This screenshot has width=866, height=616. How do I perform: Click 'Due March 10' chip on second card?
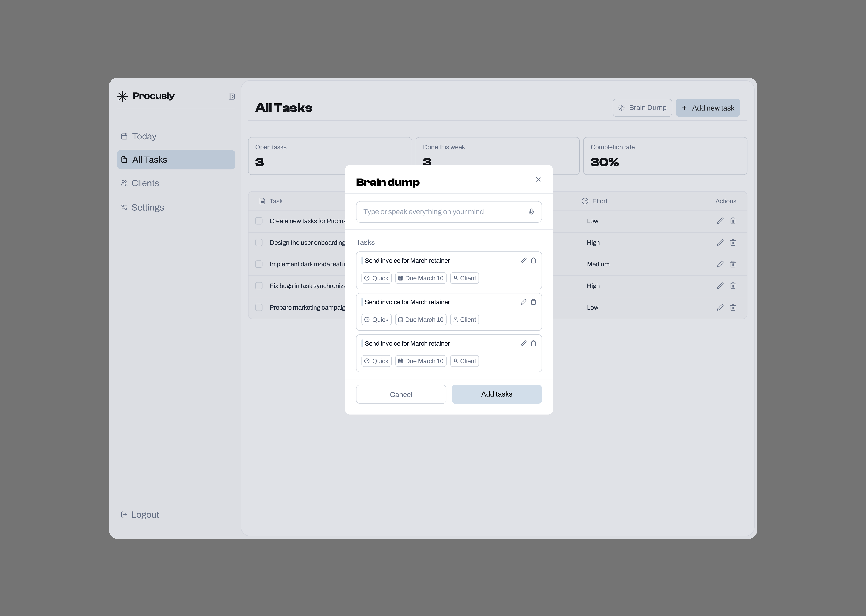click(x=421, y=320)
